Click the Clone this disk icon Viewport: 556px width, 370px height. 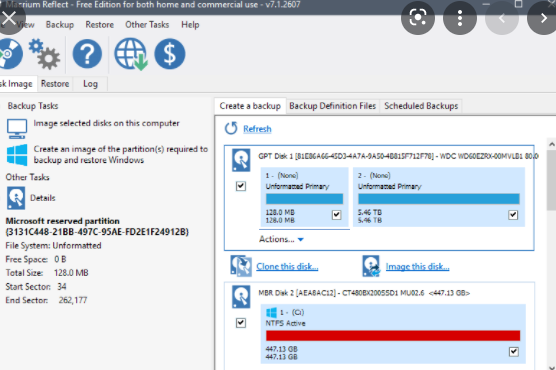241,266
